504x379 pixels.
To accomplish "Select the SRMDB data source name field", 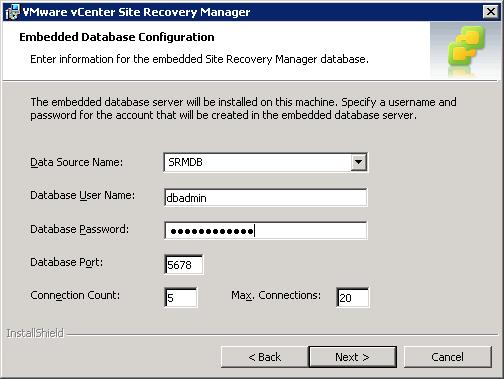I will point(265,162).
